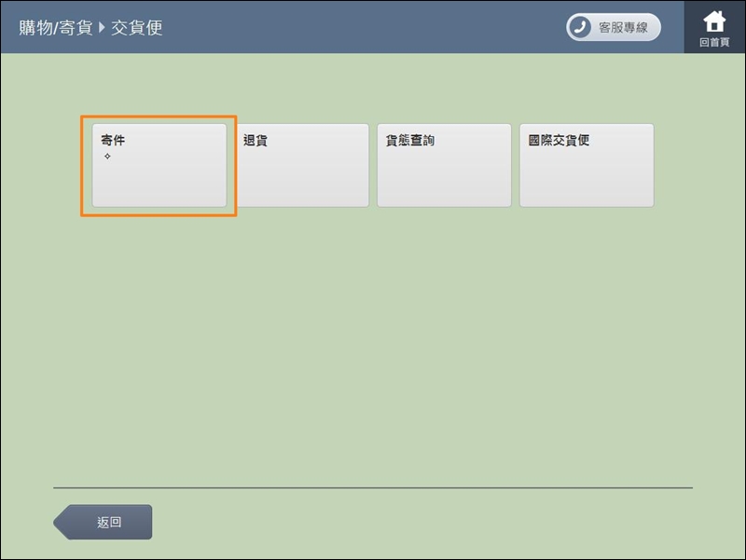Choose 貨態查詢 to track shipment

(444, 165)
